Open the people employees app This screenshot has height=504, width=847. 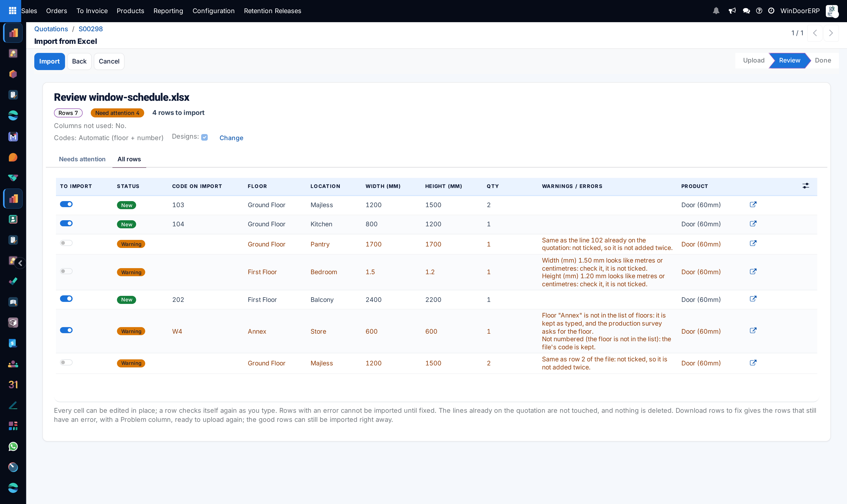pos(13,364)
